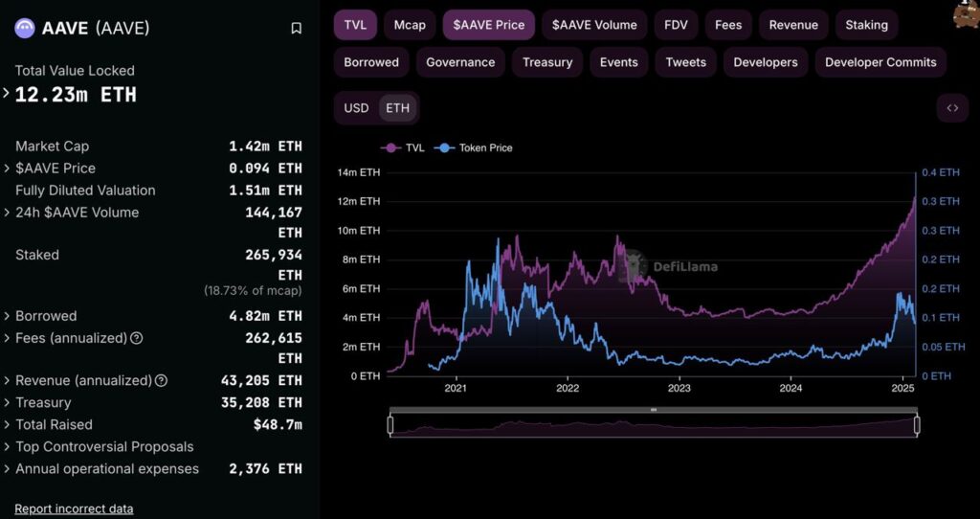Screen dimensions: 980x519
Task: Switch chart denomination to USD
Action: pos(356,108)
